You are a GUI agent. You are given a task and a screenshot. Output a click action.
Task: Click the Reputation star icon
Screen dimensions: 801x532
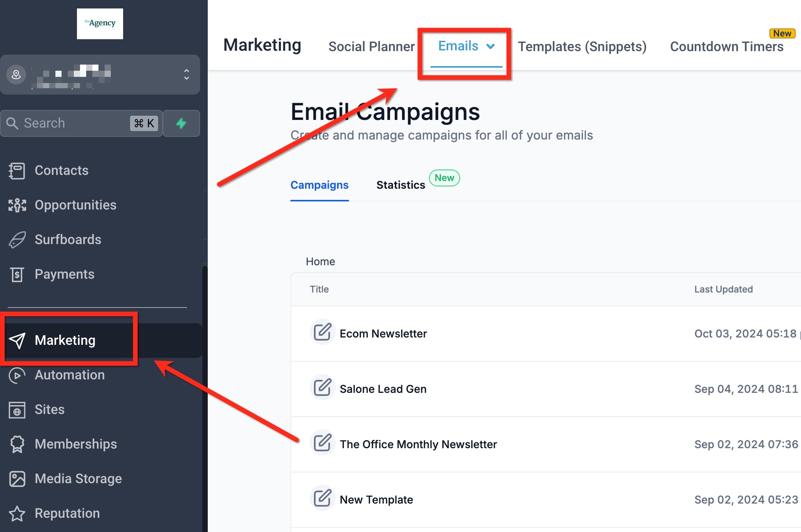17,514
